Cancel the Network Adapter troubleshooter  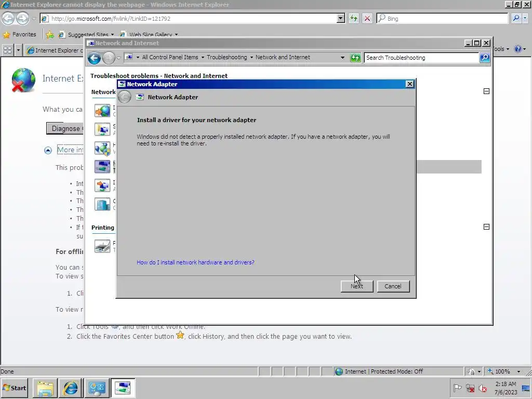click(x=393, y=286)
